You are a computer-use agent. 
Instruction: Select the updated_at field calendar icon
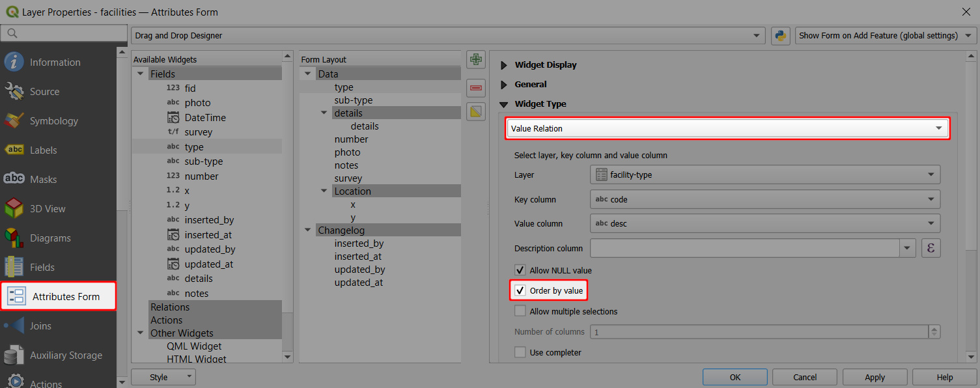click(173, 264)
